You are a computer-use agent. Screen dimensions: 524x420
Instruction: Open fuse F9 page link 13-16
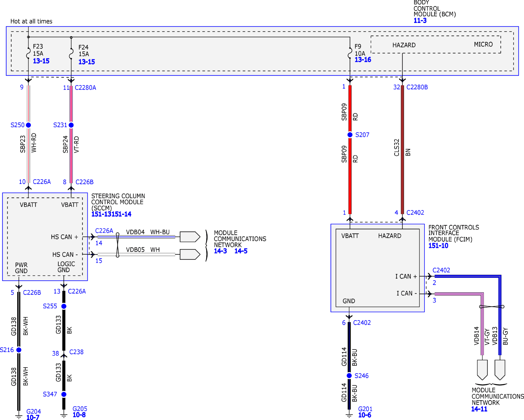363,60
